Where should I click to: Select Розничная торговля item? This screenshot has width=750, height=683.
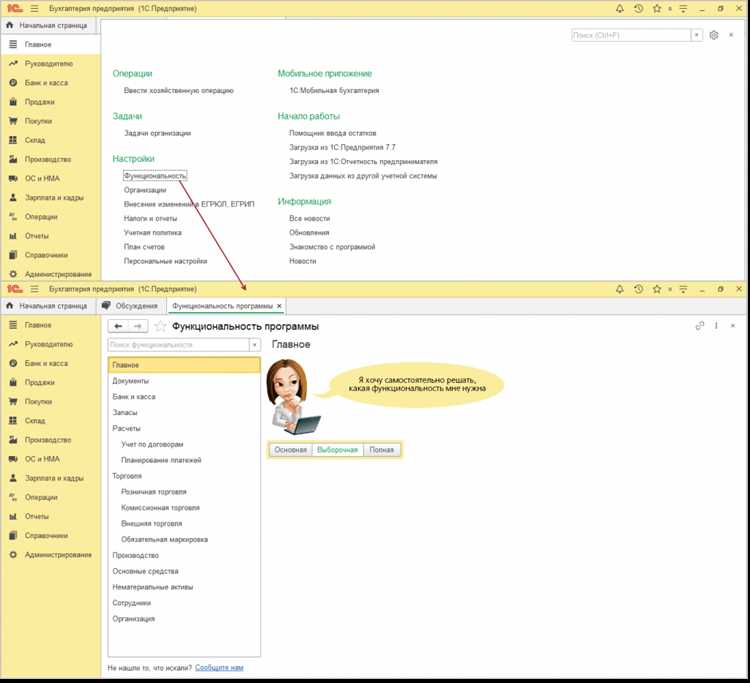[x=184, y=492]
